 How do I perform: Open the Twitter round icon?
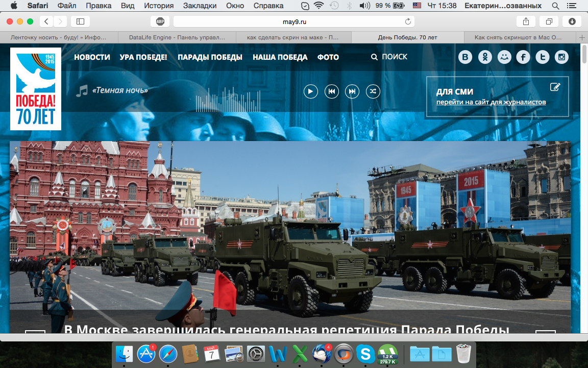point(543,57)
